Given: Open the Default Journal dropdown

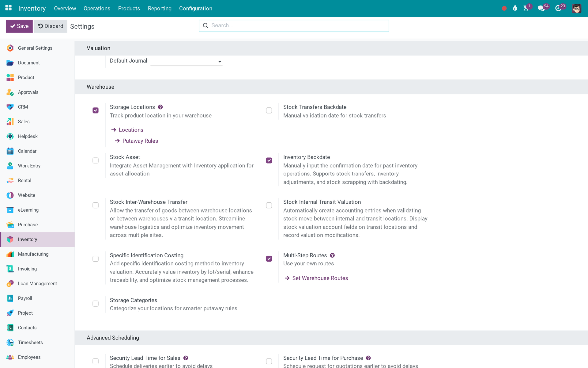Looking at the screenshot, I should (186, 61).
